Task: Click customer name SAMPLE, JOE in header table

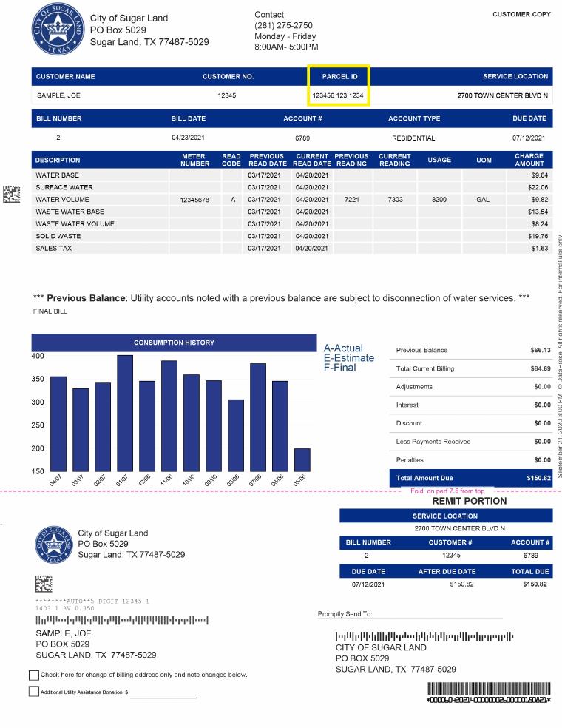Action: pos(58,95)
